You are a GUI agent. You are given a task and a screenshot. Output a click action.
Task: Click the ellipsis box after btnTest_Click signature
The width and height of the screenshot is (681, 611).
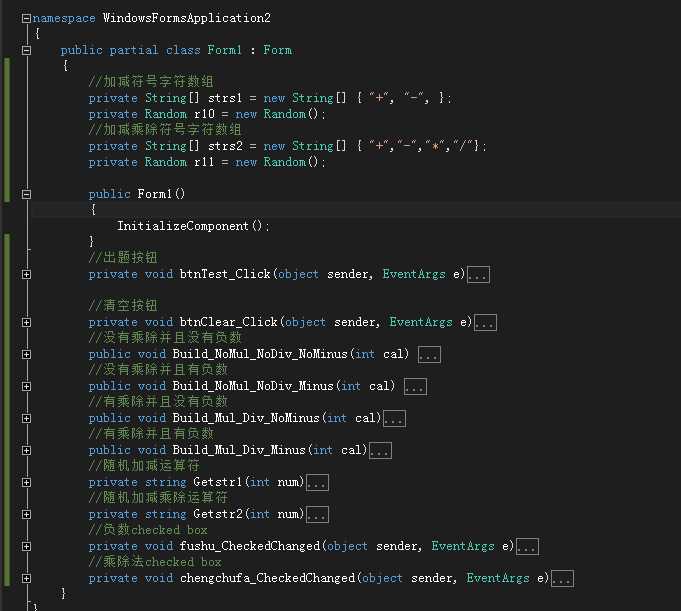coord(478,275)
